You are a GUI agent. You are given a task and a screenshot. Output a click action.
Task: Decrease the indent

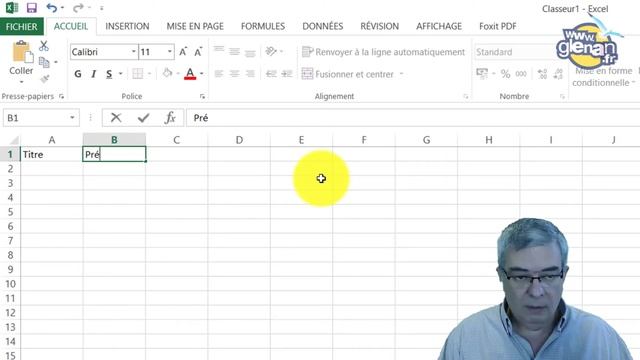point(271,73)
